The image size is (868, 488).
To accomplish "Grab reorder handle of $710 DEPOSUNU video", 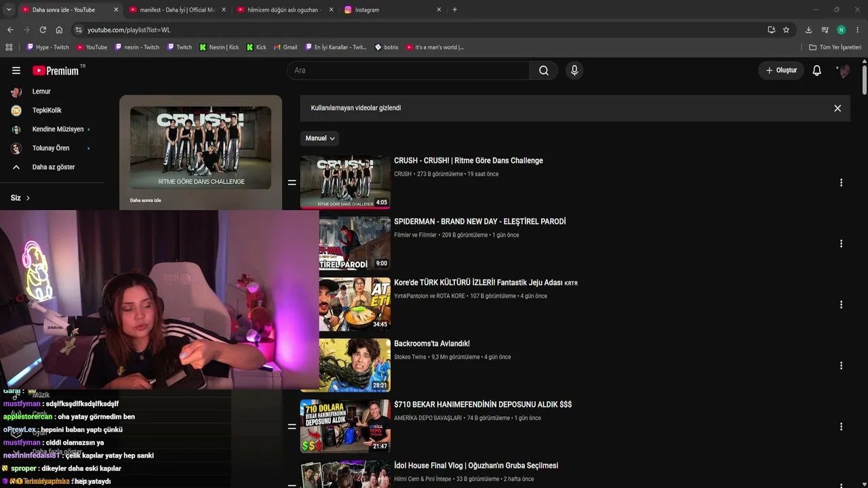I will point(292,426).
